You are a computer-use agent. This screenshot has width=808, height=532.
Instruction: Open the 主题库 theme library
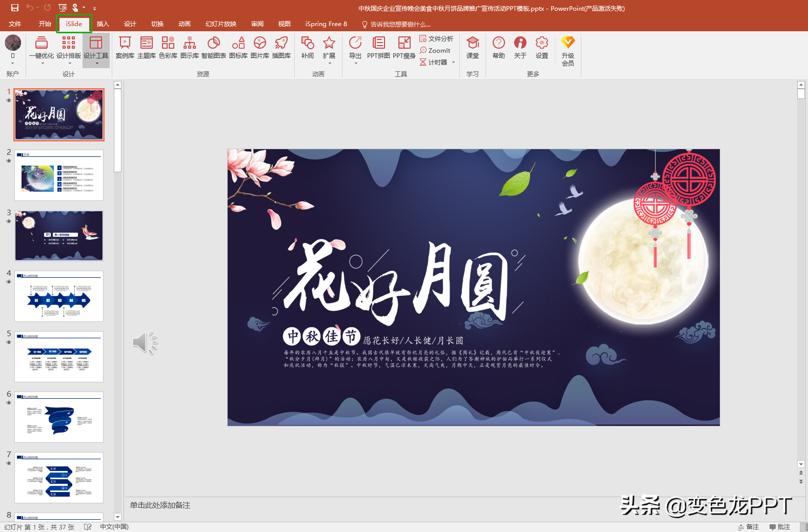[147, 47]
